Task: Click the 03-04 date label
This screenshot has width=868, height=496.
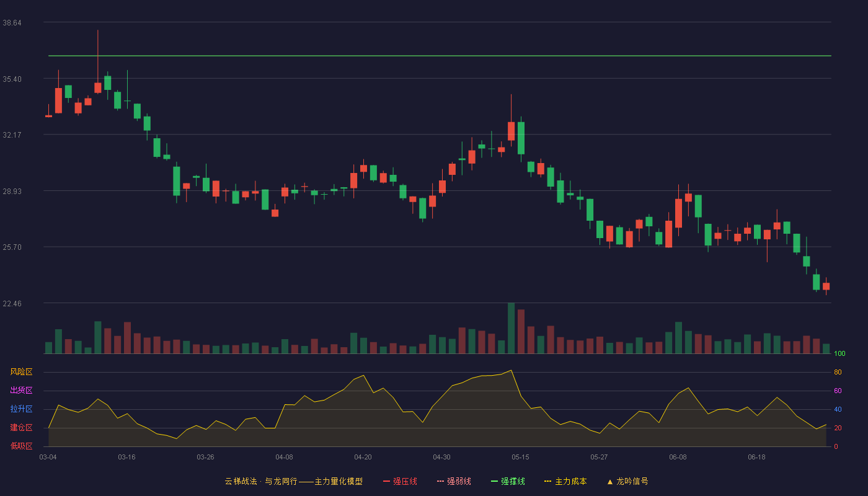Action: (48, 457)
